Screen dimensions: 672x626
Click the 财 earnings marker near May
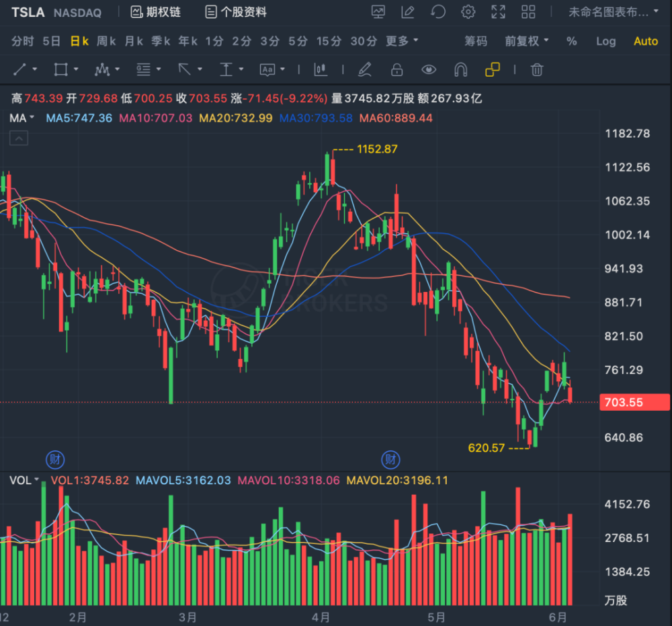point(390,460)
